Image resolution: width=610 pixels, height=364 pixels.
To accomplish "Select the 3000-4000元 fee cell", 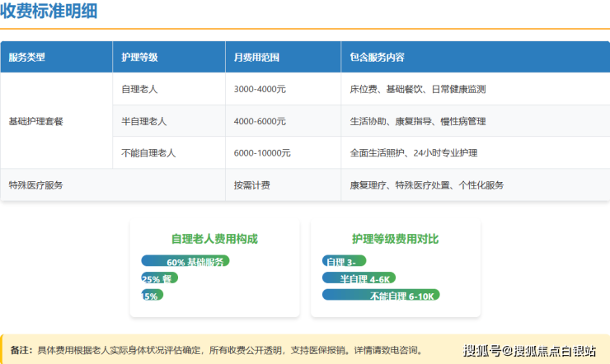I will tap(260, 89).
